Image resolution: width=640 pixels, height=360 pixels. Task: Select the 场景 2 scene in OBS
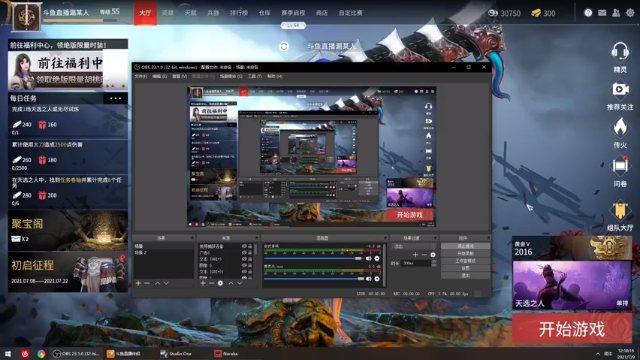tap(140, 253)
